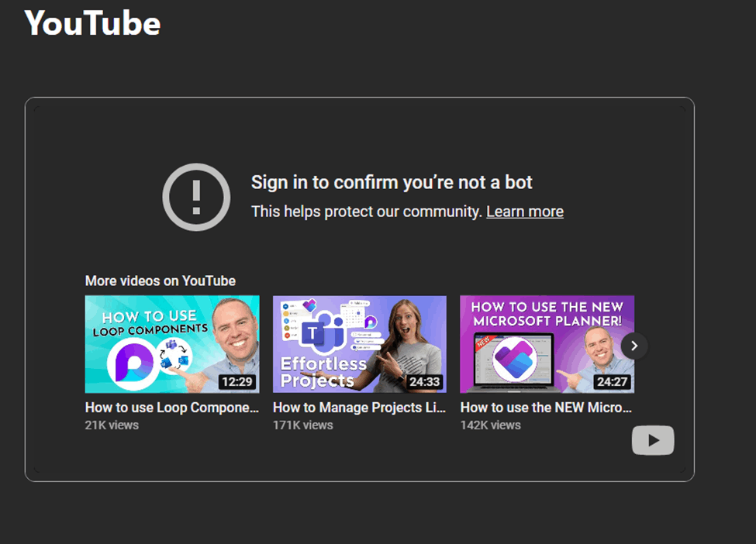Click the 24:33 duration badge
The image size is (756, 544).
(424, 381)
